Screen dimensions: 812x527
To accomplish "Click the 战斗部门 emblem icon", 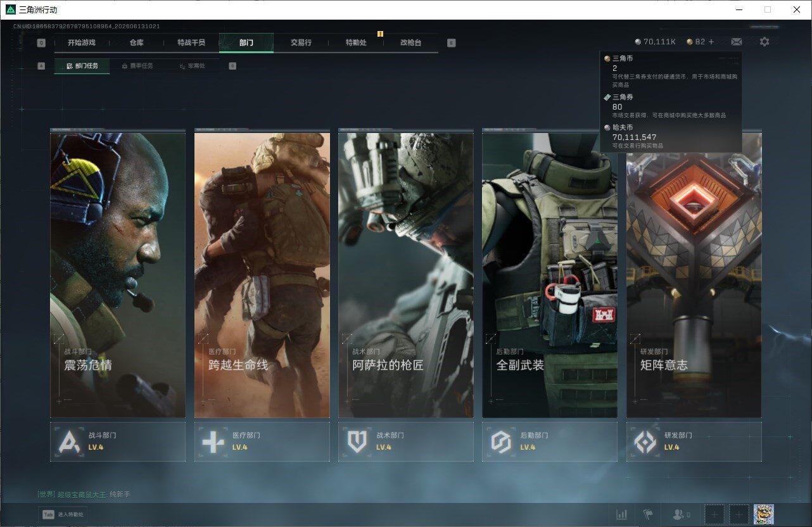I will click(69, 441).
